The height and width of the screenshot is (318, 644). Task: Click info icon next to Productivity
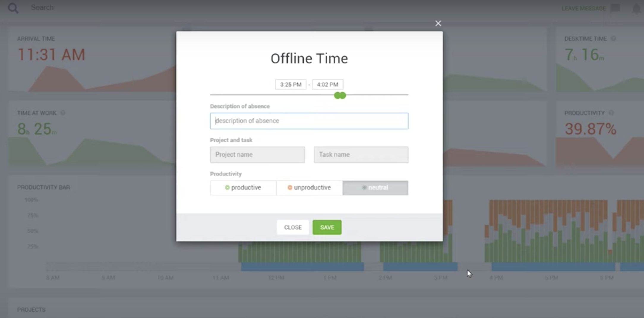(x=611, y=113)
